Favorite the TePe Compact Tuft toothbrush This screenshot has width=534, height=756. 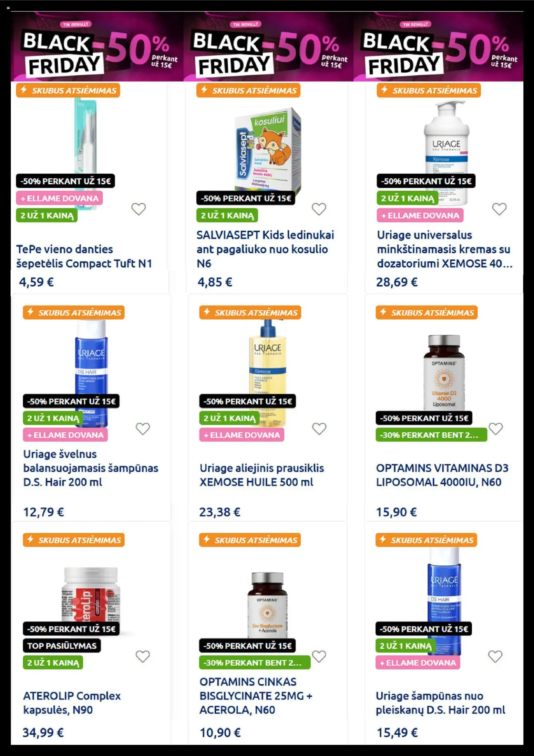click(138, 209)
